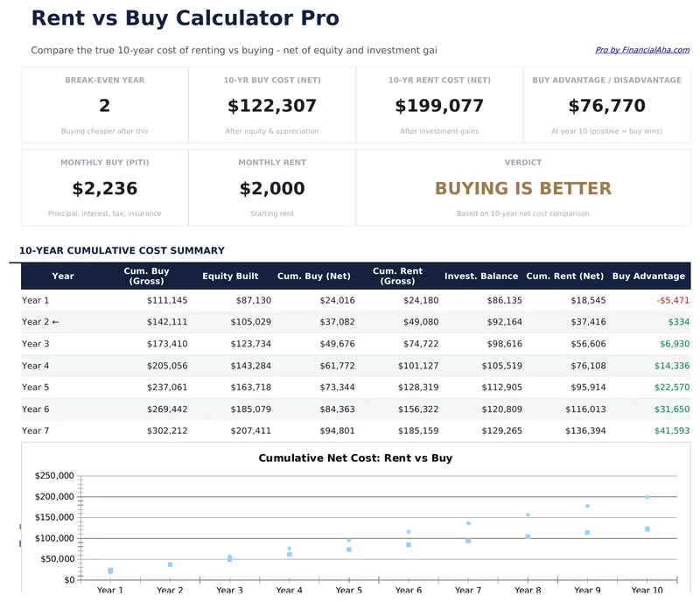Click the Invest. Balance column header
The width and height of the screenshot is (700, 602).
click(484, 276)
